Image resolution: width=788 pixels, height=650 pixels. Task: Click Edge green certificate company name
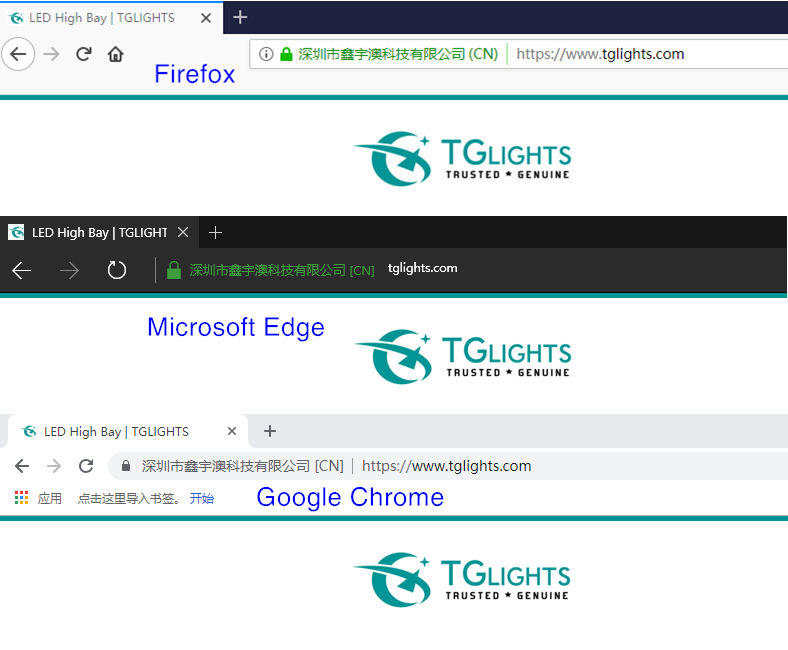click(282, 270)
